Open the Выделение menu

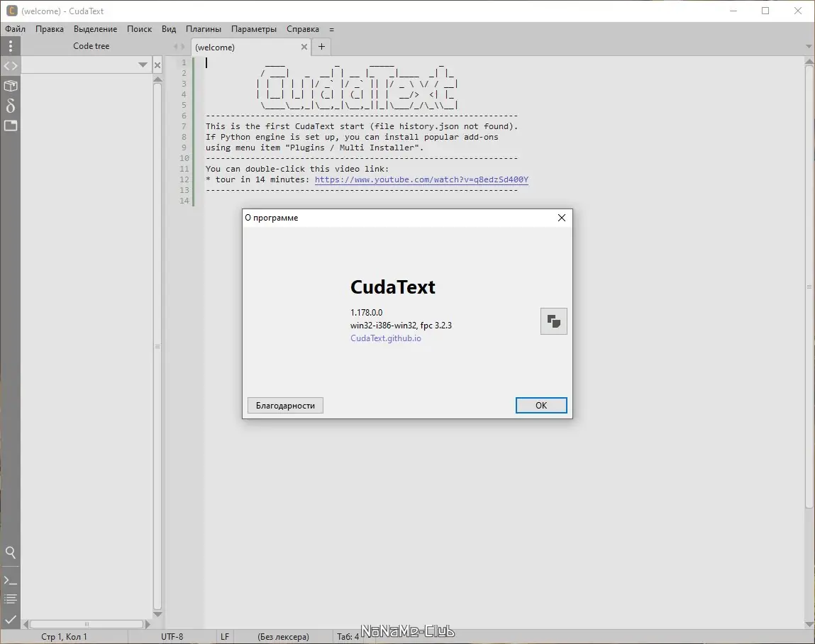point(95,29)
